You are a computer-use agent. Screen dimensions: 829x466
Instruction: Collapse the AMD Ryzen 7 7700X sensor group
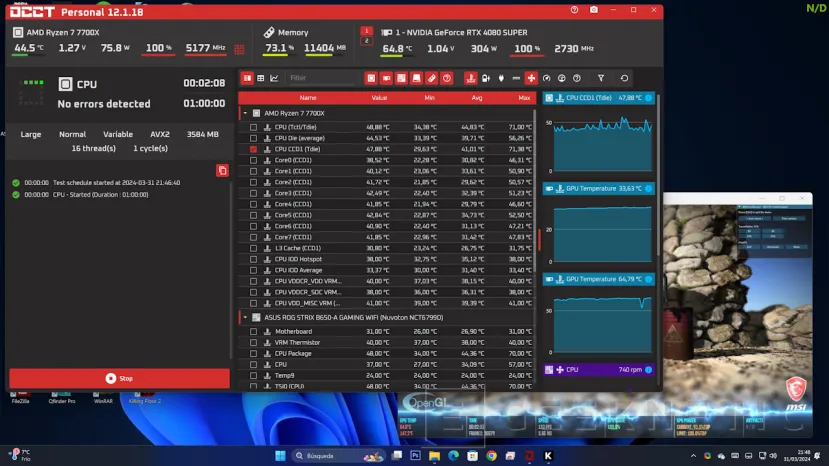click(x=245, y=113)
